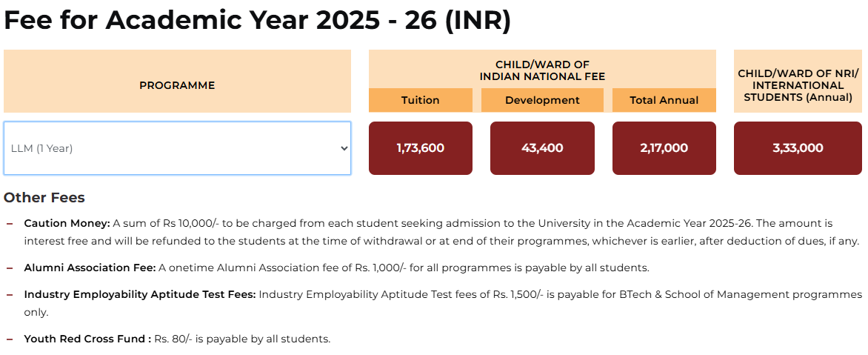Click the dash bullet before Caution Money
Viewport: 868px width, 355px height.
pos(10,223)
